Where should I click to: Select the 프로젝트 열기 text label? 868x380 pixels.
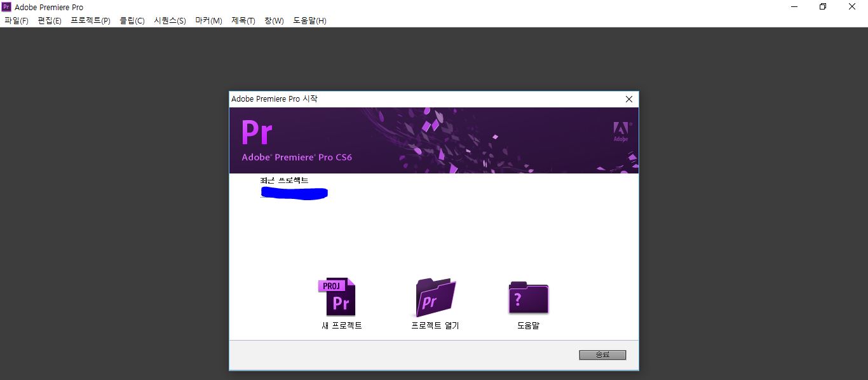pyautogui.click(x=435, y=326)
